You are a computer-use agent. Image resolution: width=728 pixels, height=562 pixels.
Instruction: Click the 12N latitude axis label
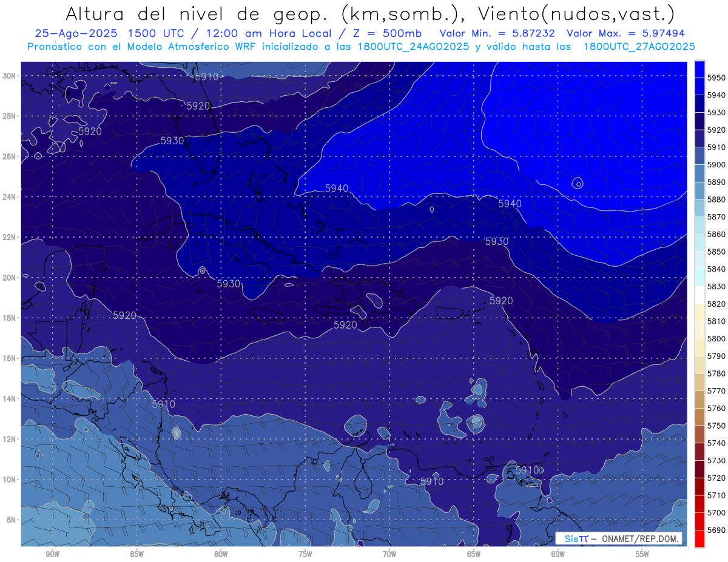[10, 439]
